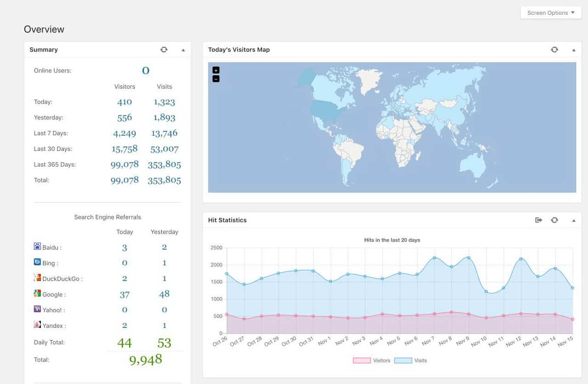Open the Screen Options dropdown

pos(551,13)
